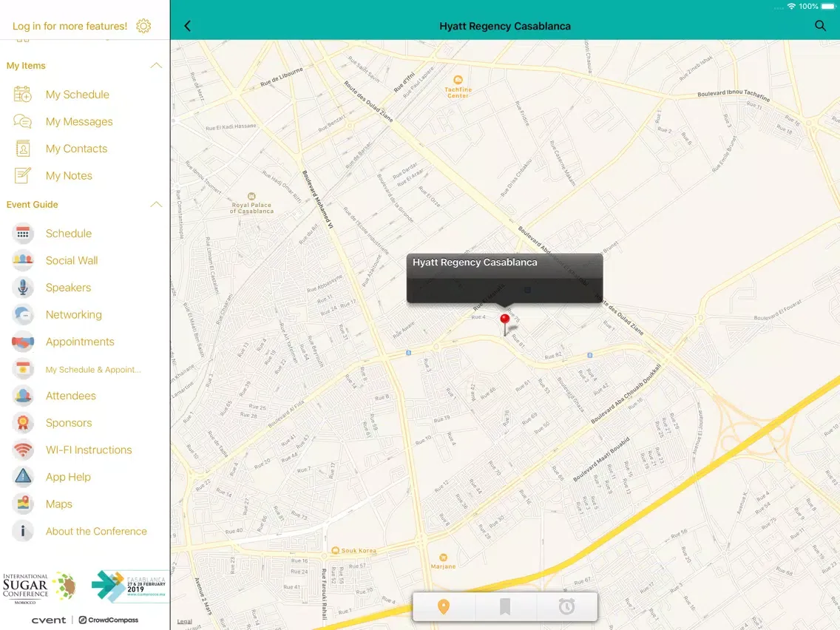840x630 pixels.
Task: Click the cvent CrowdCompass footer logo
Action: coord(84,620)
